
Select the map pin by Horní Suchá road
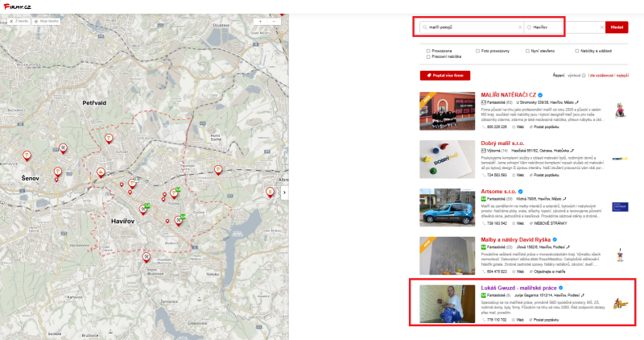click(218, 170)
